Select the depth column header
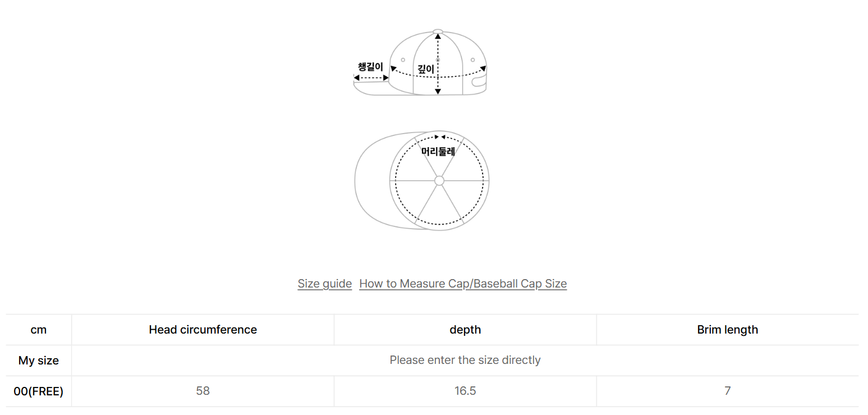The height and width of the screenshot is (415, 868). coord(465,330)
